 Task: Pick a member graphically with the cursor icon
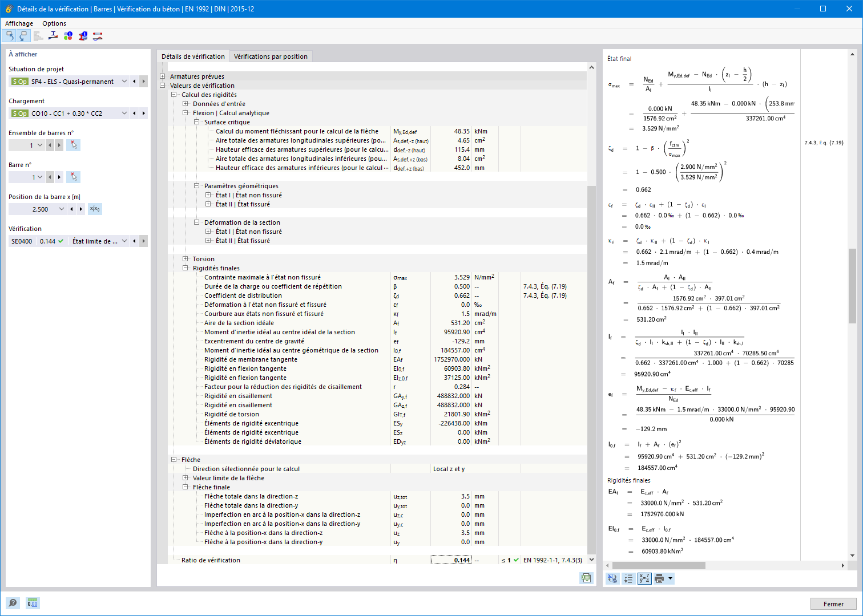tap(73, 177)
